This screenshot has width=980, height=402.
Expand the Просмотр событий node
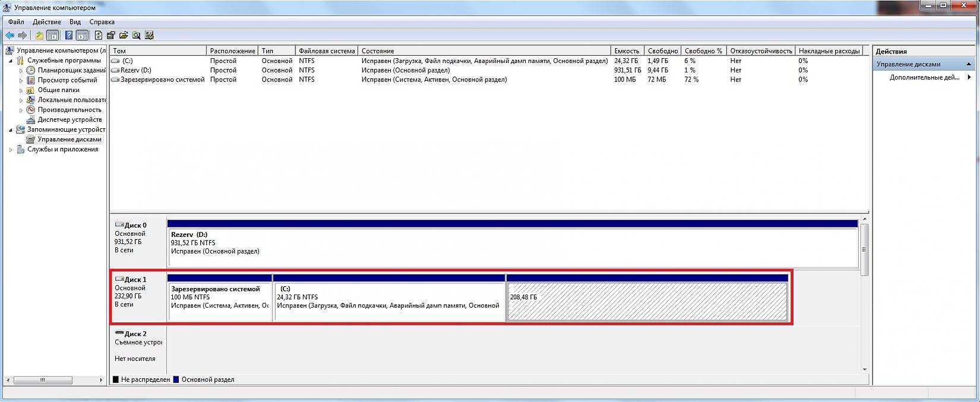(21, 80)
